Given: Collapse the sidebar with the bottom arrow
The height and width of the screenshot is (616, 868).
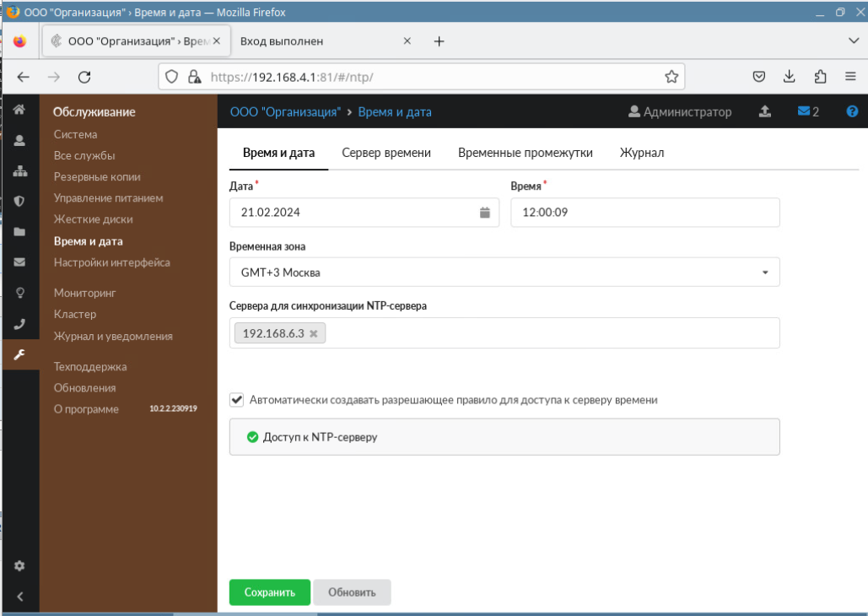Looking at the screenshot, I should (19, 597).
